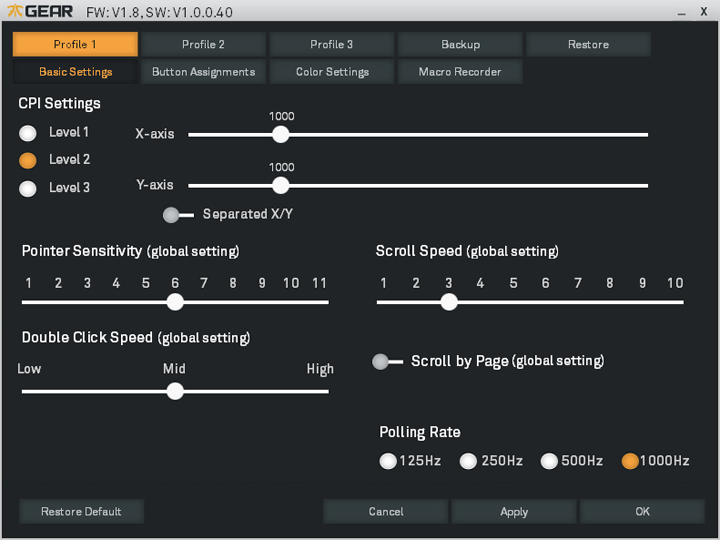Click the Restore Default button

pyautogui.click(x=81, y=512)
